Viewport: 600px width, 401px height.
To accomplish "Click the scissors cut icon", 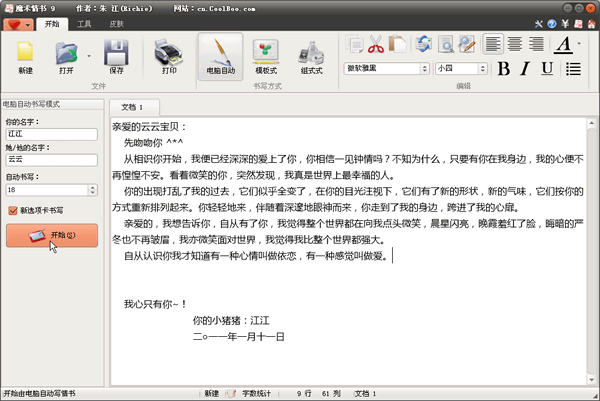I will pos(376,44).
